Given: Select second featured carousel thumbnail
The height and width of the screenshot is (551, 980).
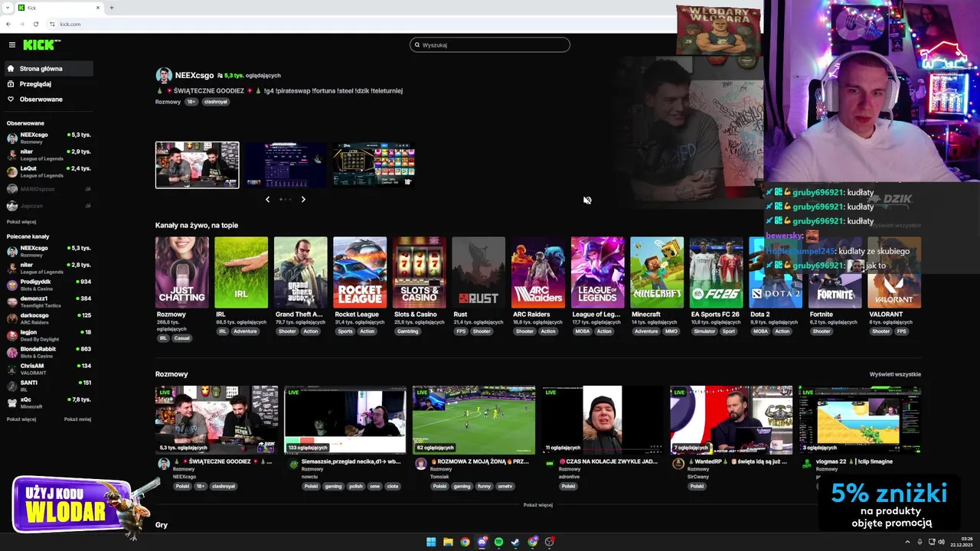Looking at the screenshot, I should 286,165.
